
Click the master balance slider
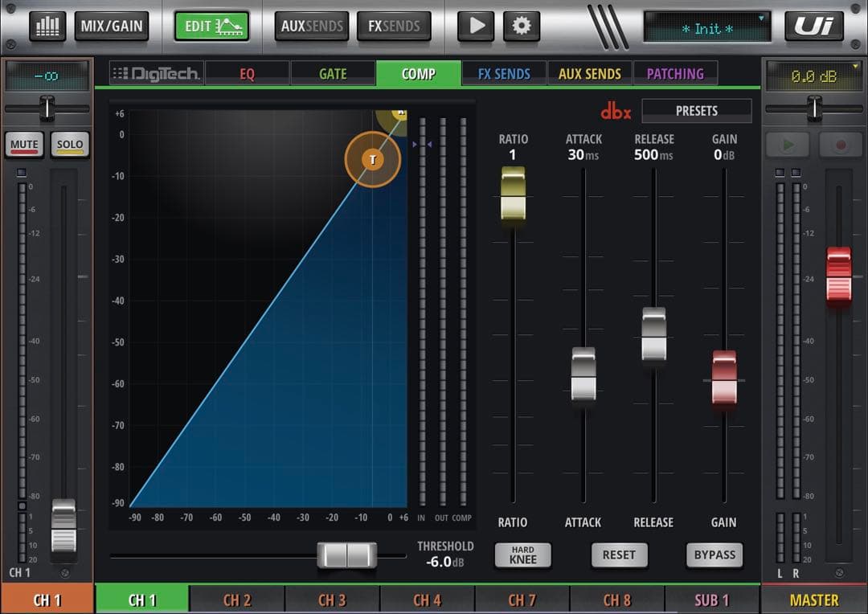click(x=814, y=108)
